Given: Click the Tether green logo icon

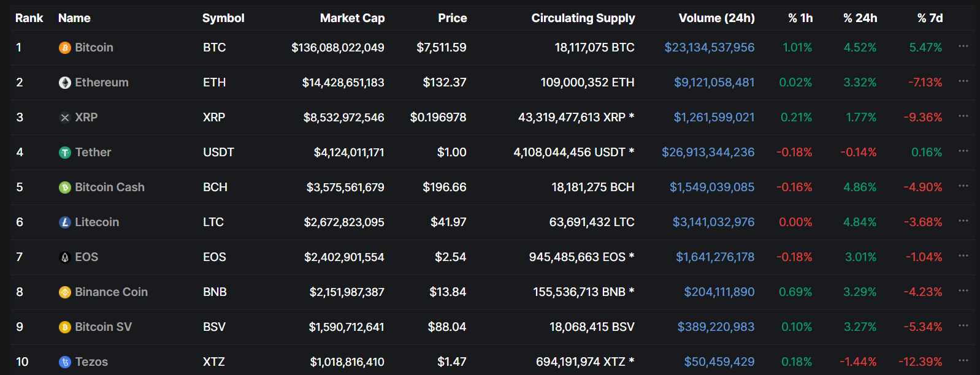Looking at the screenshot, I should [x=64, y=153].
